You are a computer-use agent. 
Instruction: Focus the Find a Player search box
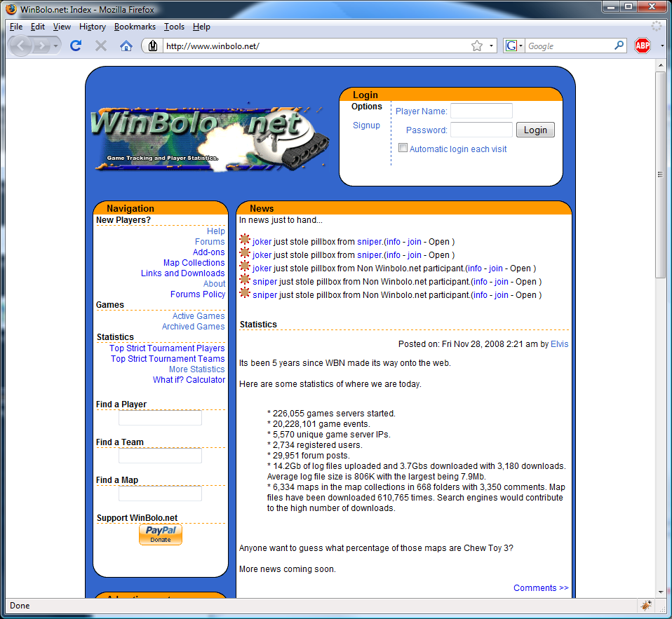pos(160,418)
